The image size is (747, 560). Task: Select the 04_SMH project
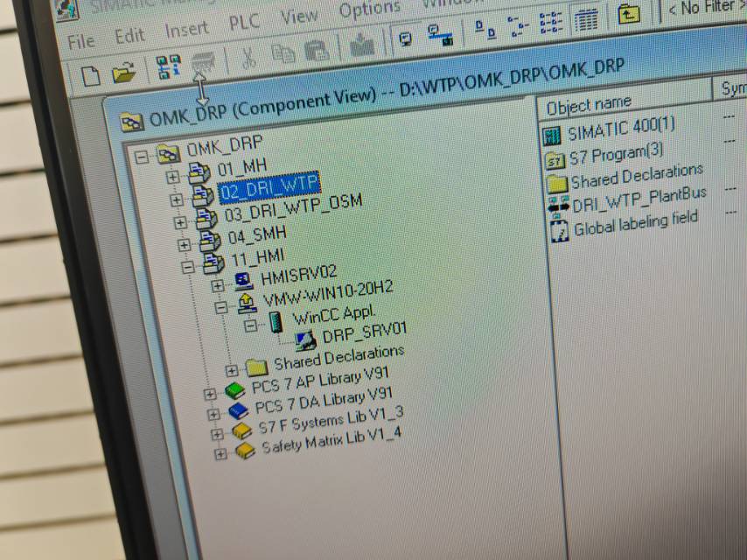point(257,235)
